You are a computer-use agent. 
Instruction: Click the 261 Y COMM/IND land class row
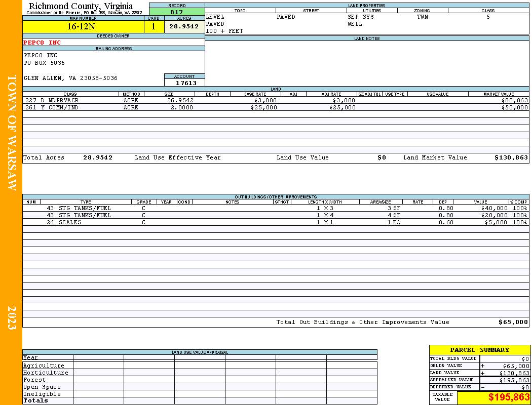[276, 107]
